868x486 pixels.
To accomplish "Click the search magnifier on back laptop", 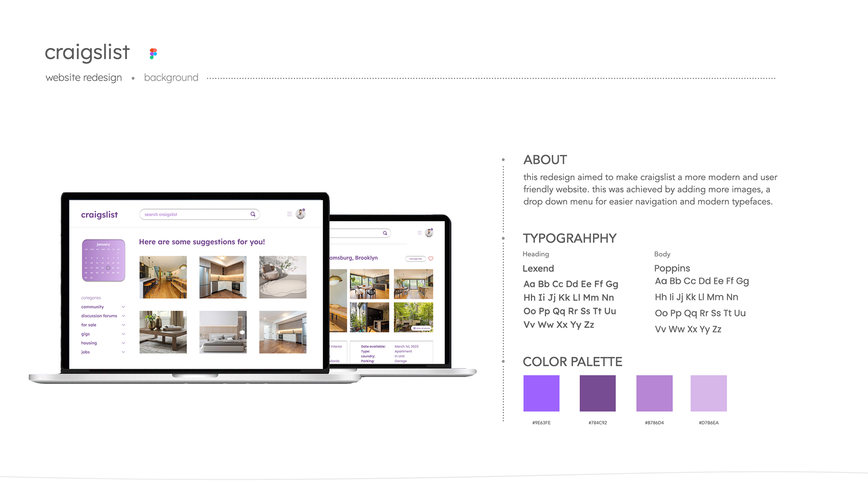I will coord(385,233).
